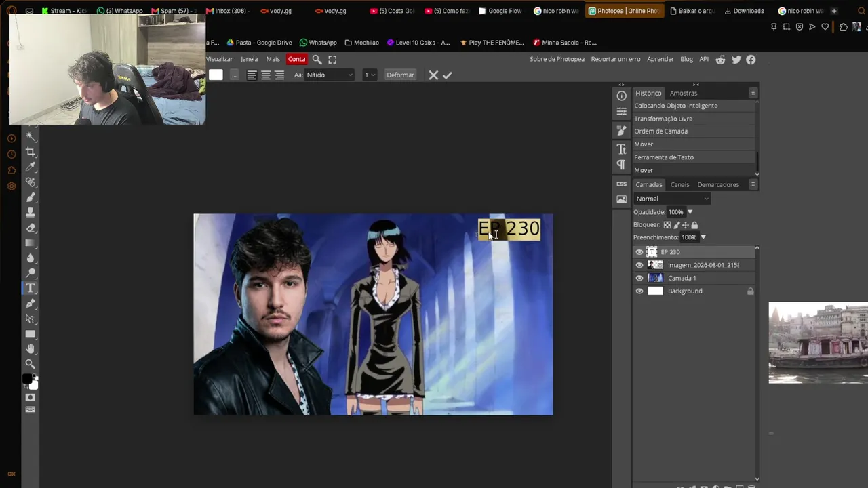The image size is (868, 488).
Task: Open the Reportar um erro link
Action: (x=615, y=60)
